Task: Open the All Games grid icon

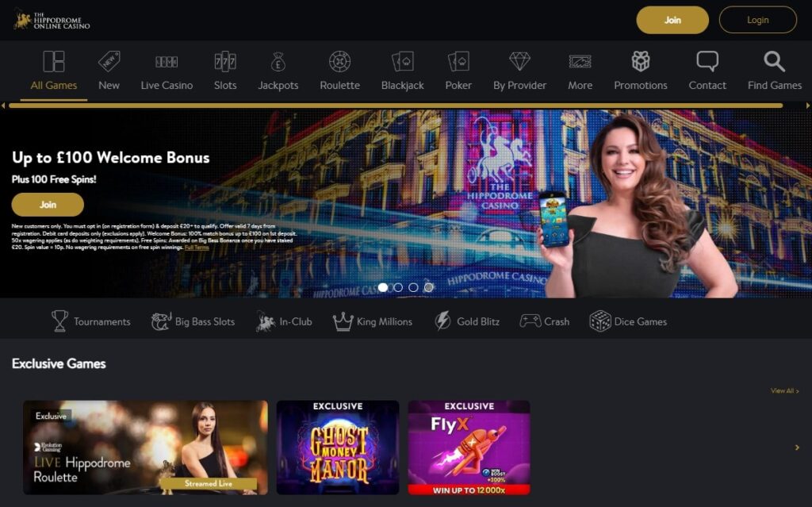Action: click(x=54, y=61)
